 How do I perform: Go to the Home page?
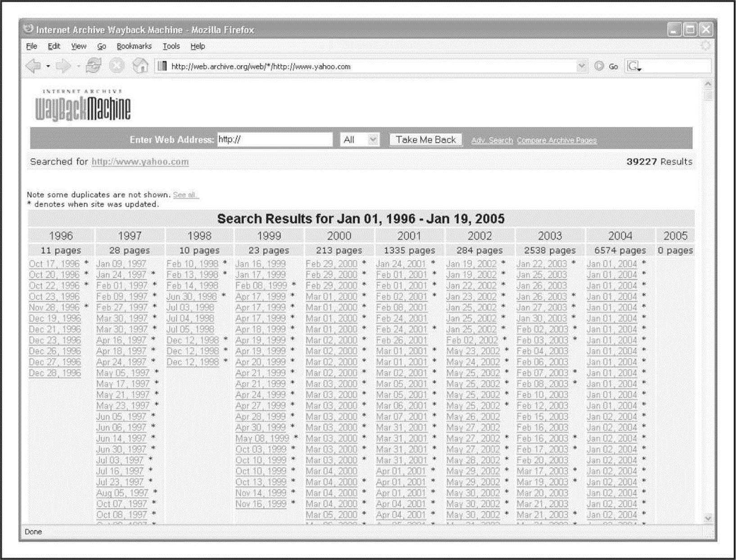[x=140, y=66]
